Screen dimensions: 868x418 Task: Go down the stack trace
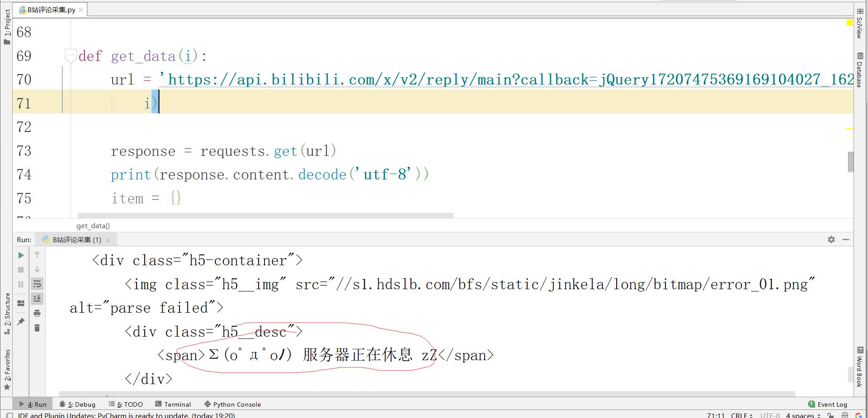(x=37, y=270)
